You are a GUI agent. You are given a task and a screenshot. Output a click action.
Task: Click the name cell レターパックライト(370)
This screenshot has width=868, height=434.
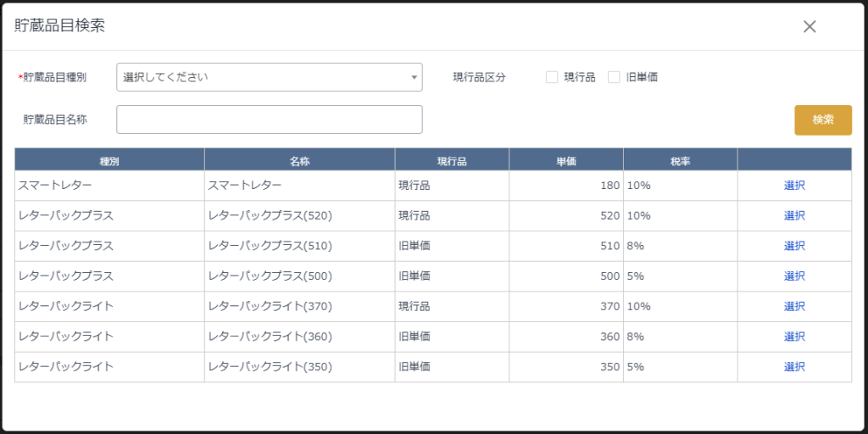[299, 306]
